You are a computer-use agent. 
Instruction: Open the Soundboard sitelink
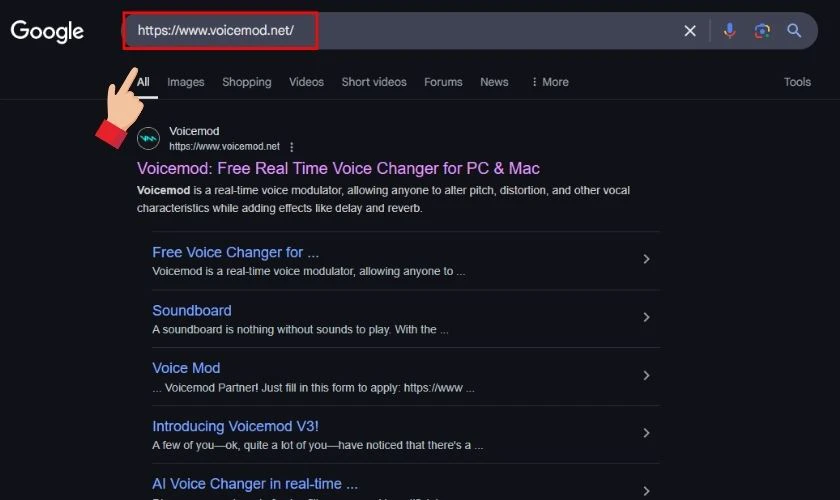click(192, 310)
